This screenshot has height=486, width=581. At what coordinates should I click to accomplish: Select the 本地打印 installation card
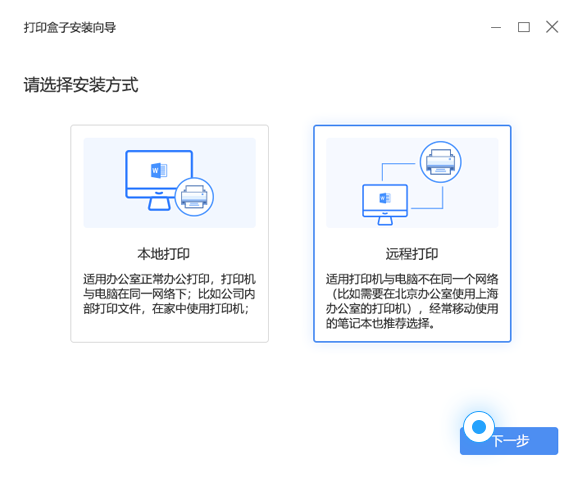(169, 233)
